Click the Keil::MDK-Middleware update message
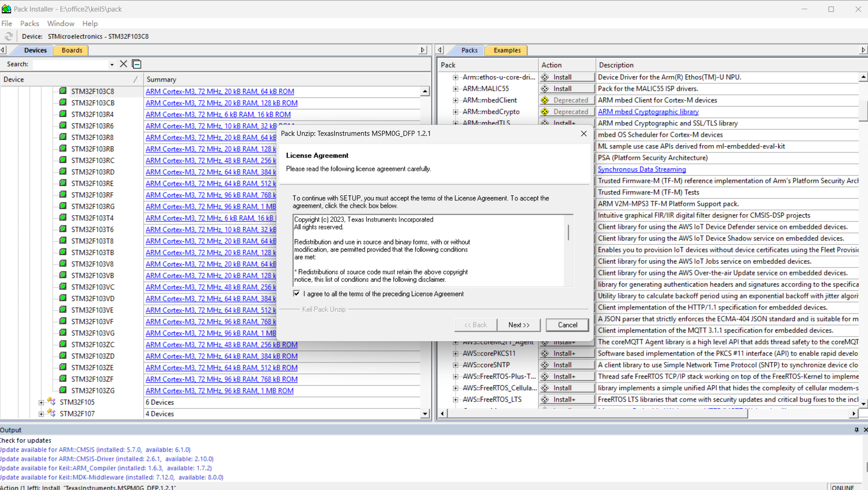Screen dimensions: 868x490 (111, 477)
